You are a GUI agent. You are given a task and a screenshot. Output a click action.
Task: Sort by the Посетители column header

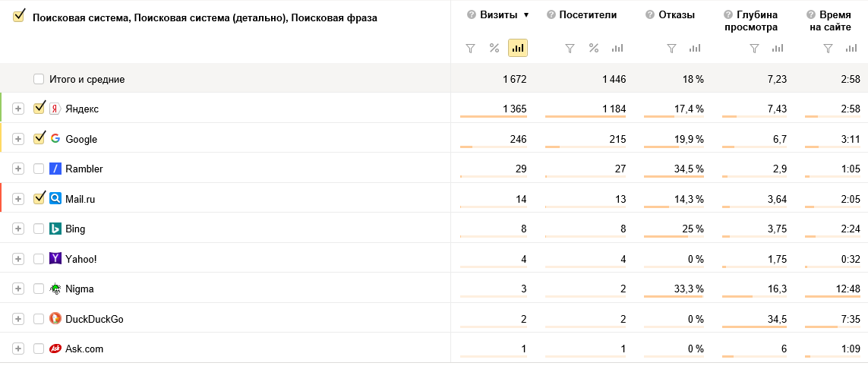(588, 15)
